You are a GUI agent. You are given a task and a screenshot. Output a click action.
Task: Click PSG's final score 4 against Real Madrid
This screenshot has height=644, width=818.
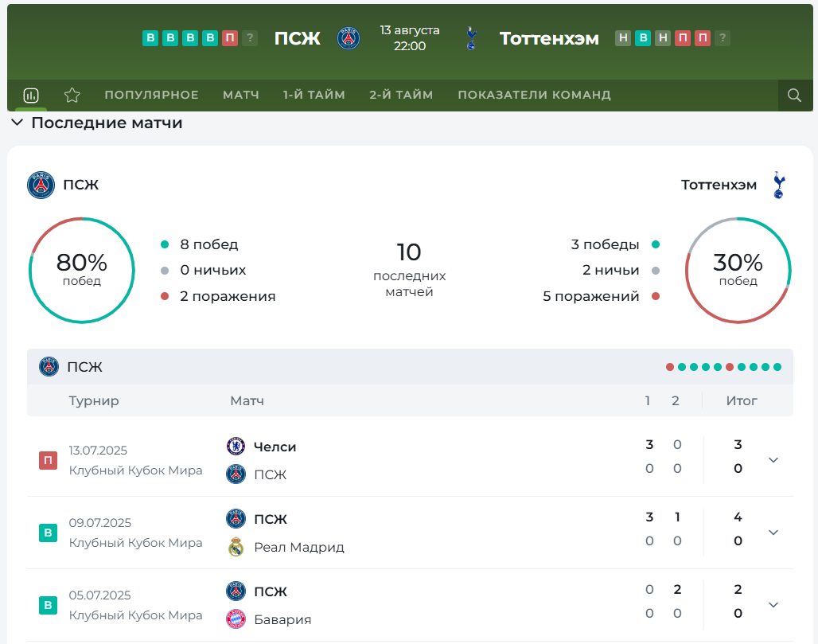(738, 517)
